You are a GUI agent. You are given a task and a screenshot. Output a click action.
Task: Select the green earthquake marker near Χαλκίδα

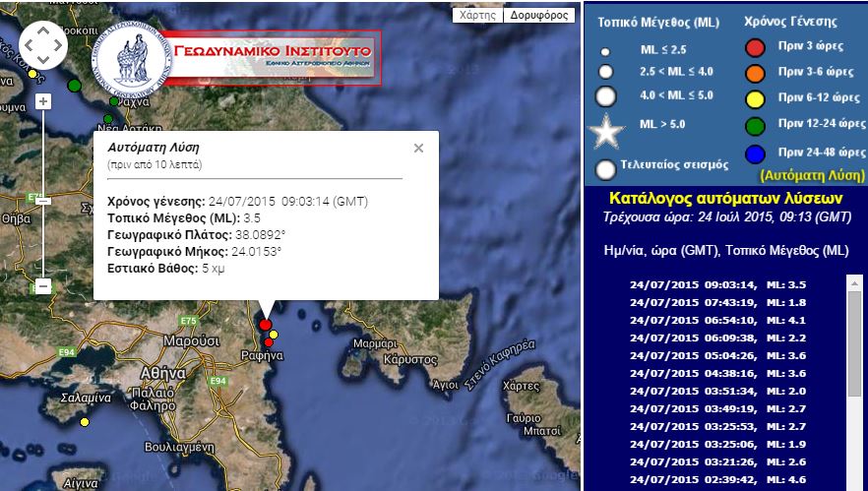point(74,87)
